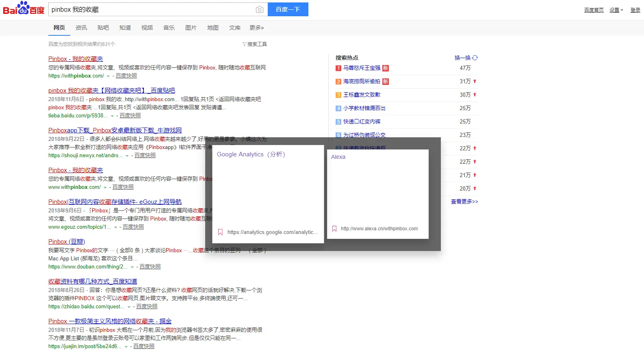
Task: Click 百度快照 for tieba.baidu.com result
Action: (x=130, y=116)
